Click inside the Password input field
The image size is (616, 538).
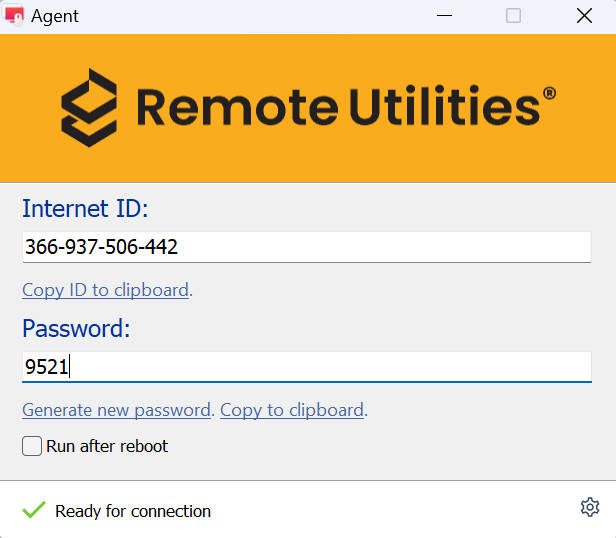(306, 367)
